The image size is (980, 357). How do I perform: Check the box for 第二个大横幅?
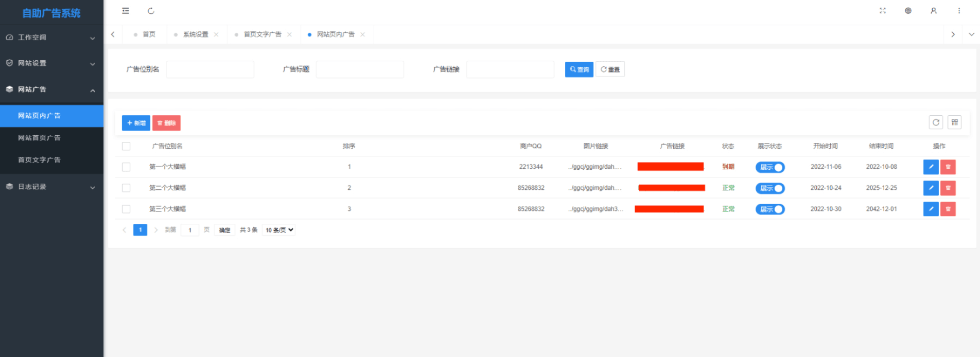pos(126,188)
